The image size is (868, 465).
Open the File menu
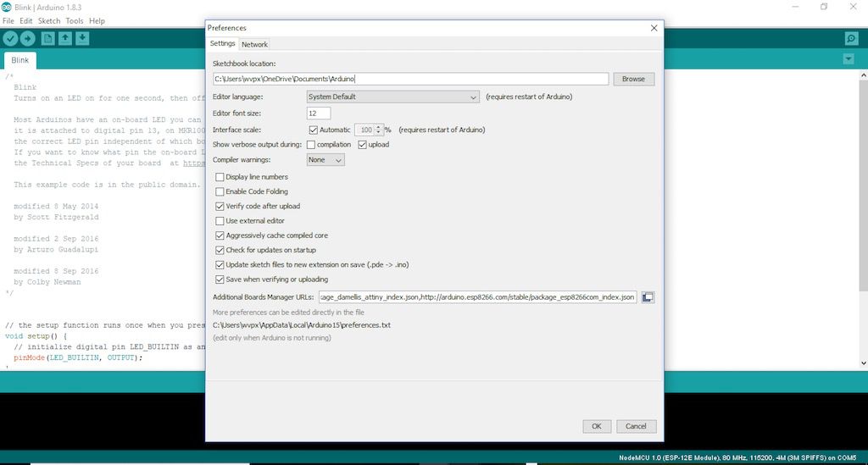click(x=8, y=21)
